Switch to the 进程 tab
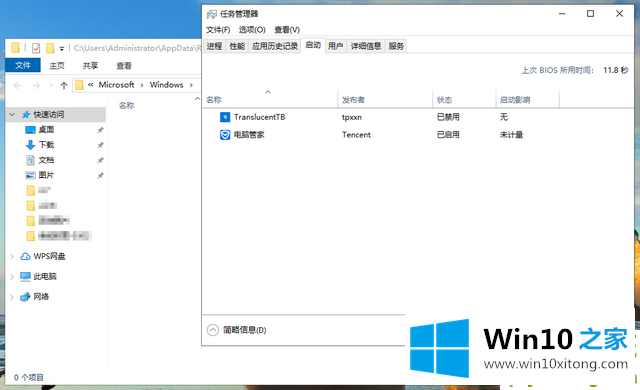The height and width of the screenshot is (390, 640). [x=214, y=46]
